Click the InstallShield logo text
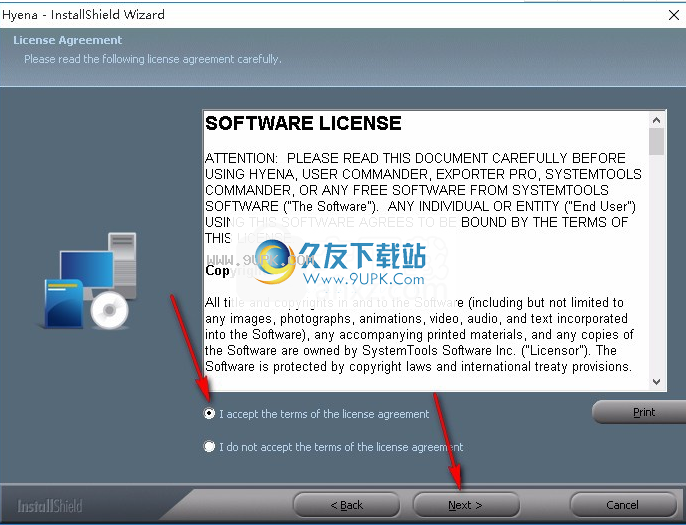 coord(50,506)
